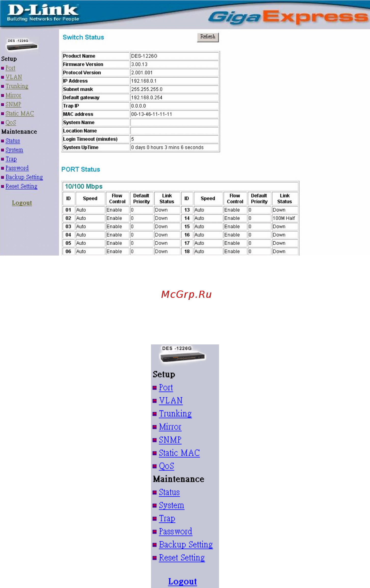The width and height of the screenshot is (370, 588).
Task: Click the Flow Control cell of port 03
Action: (x=117, y=227)
